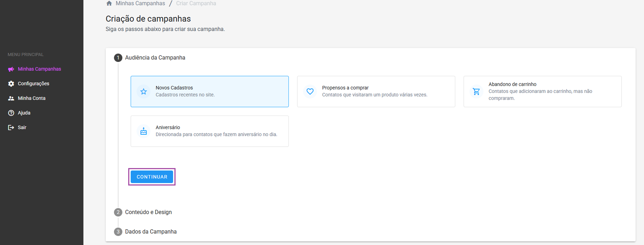Click the megaphone icon for Minhas Campanhas
This screenshot has width=644, height=245.
[11, 69]
